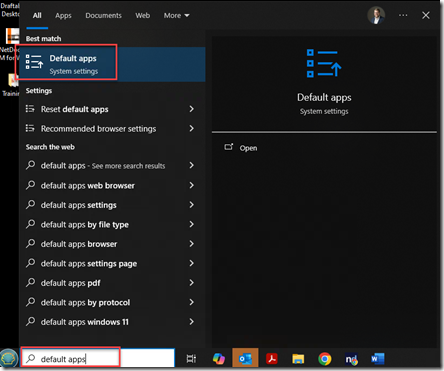This screenshot has height=371, width=444.
Task: Launch Google Chrome from the taskbar
Action: click(x=325, y=359)
